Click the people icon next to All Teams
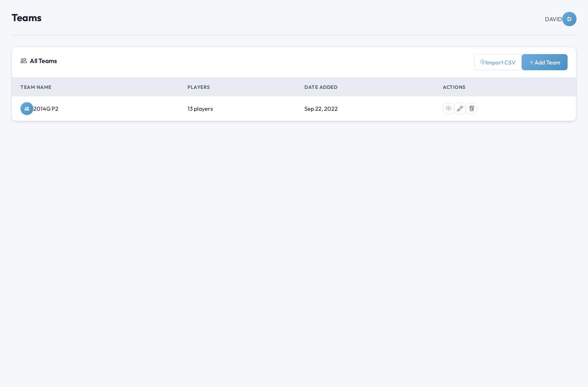The height and width of the screenshot is (387, 588). [x=24, y=61]
